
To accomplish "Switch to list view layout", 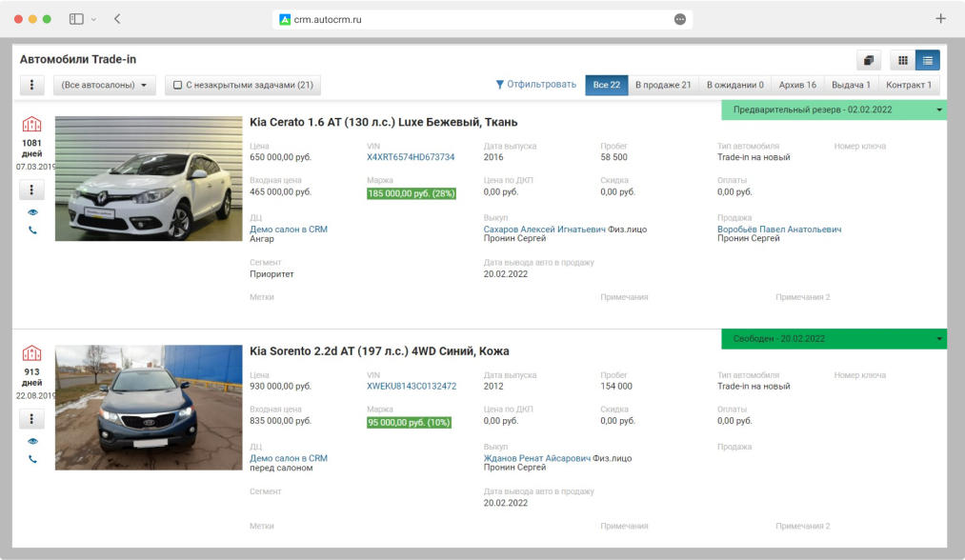I will (927, 60).
